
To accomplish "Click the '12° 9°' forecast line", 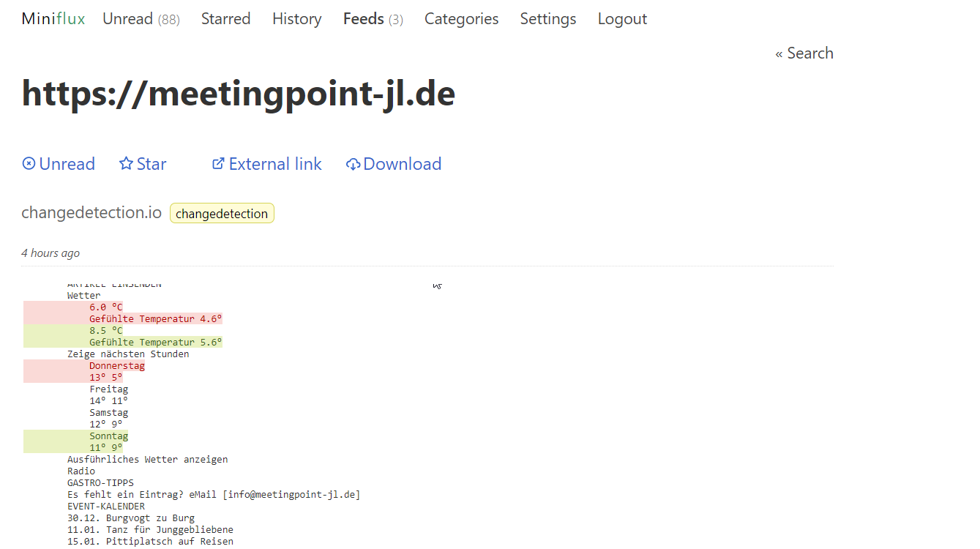I will [106, 425].
